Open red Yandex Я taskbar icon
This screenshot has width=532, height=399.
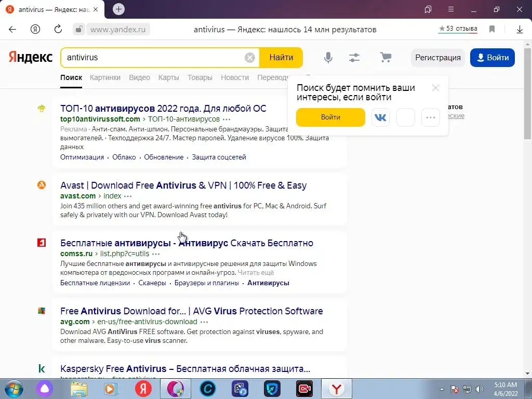[143, 389]
